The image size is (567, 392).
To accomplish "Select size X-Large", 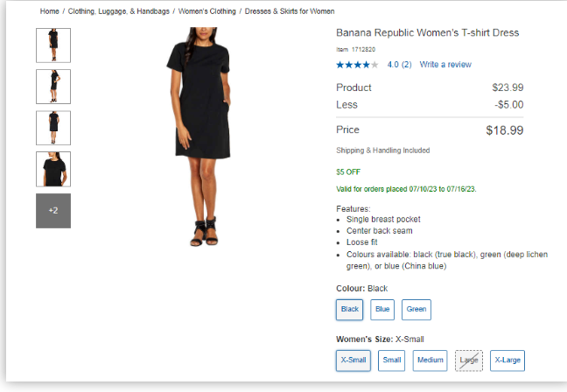I will [x=507, y=360].
